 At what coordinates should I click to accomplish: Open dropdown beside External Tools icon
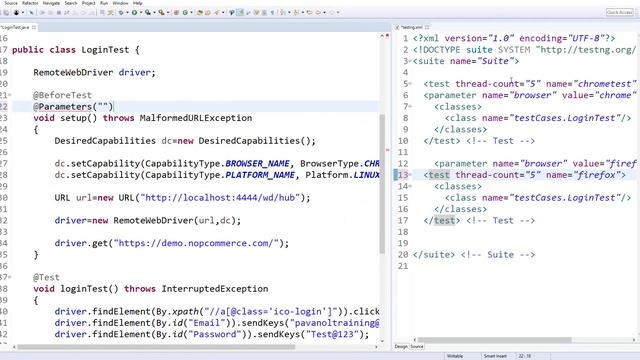click(x=168, y=13)
